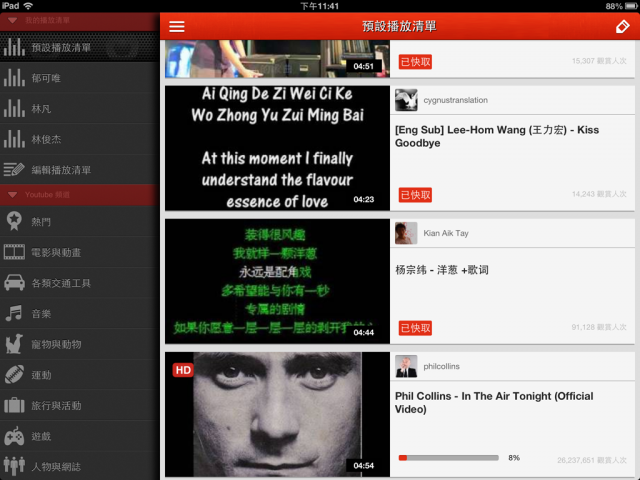The image size is (640, 480).
Task: Click the 編輯播放清單 list-pencil icon
Action: pos(14,169)
